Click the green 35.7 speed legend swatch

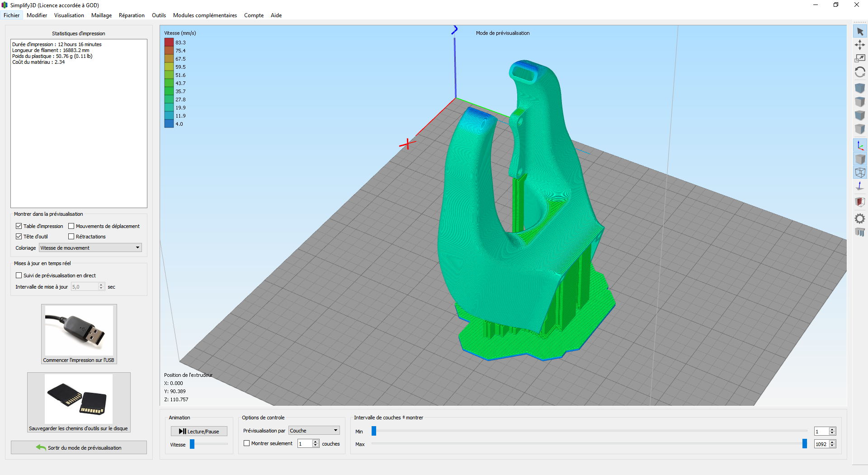click(169, 91)
